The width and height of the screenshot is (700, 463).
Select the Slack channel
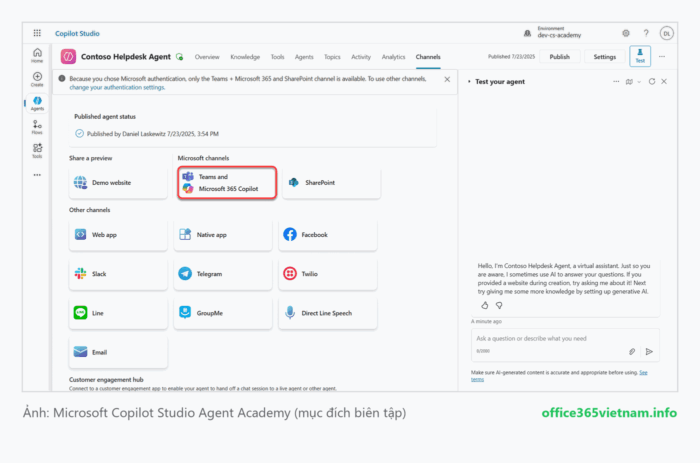(x=118, y=274)
